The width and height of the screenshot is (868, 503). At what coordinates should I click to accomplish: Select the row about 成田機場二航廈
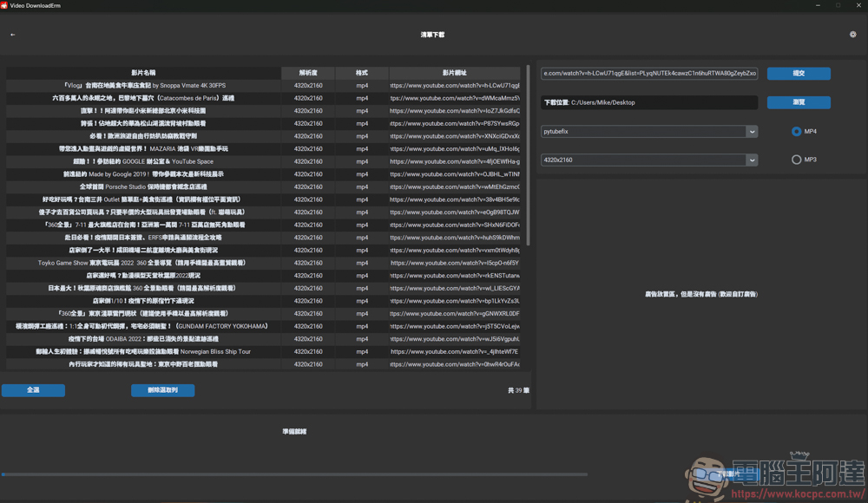pyautogui.click(x=263, y=250)
